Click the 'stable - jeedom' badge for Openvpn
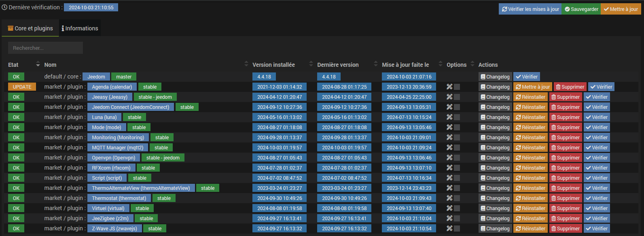 pos(163,157)
